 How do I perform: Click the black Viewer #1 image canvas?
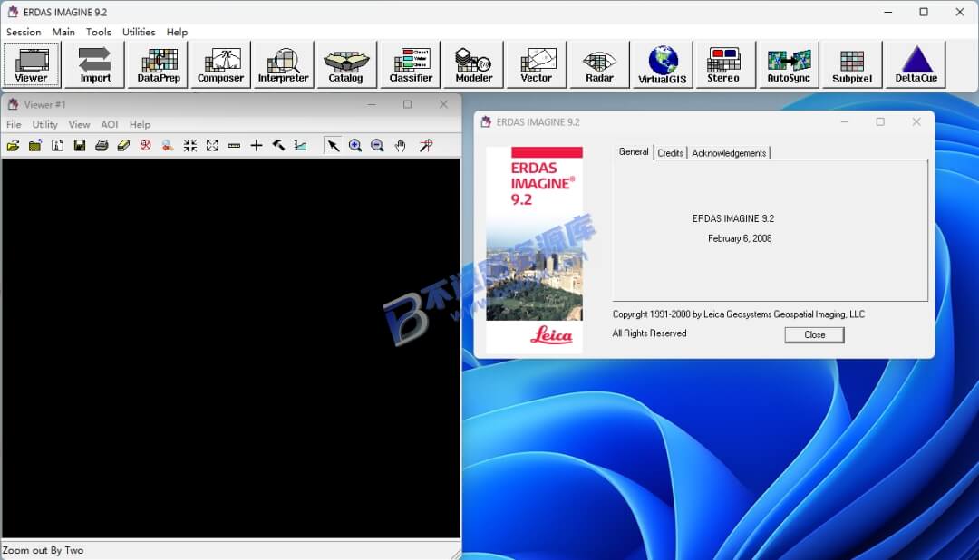pos(231,348)
